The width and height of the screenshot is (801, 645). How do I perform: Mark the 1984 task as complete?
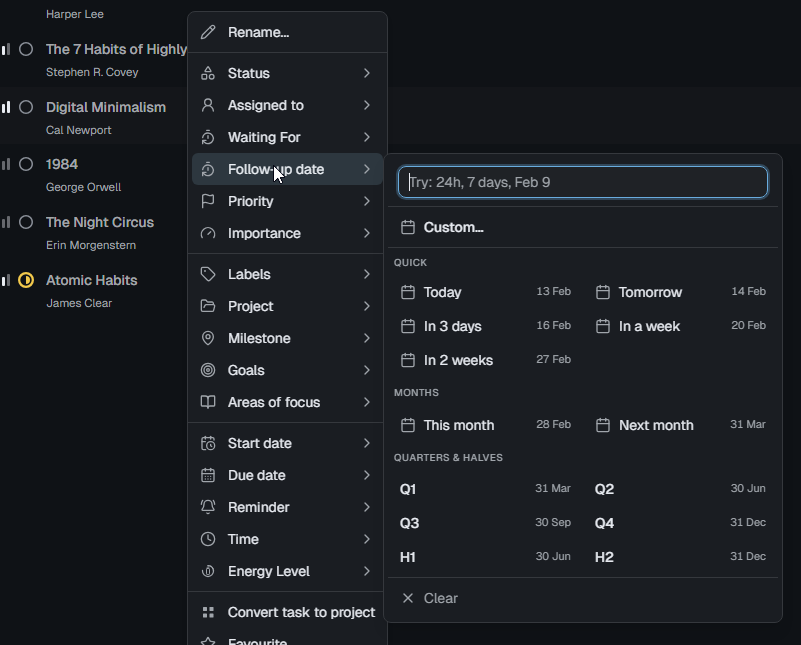click(25, 164)
